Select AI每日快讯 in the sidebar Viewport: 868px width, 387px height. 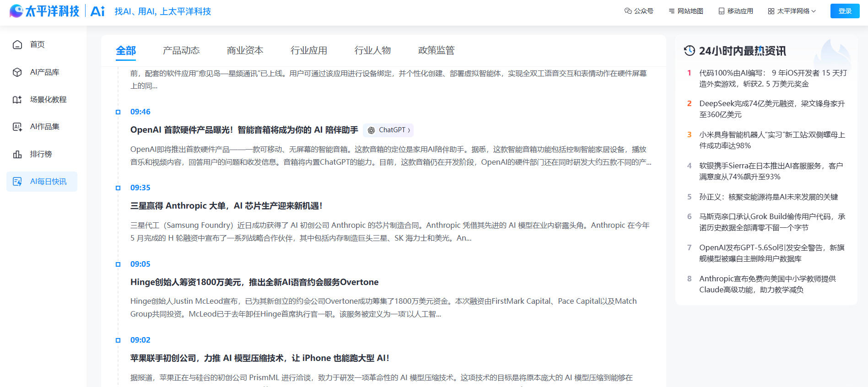(42, 182)
